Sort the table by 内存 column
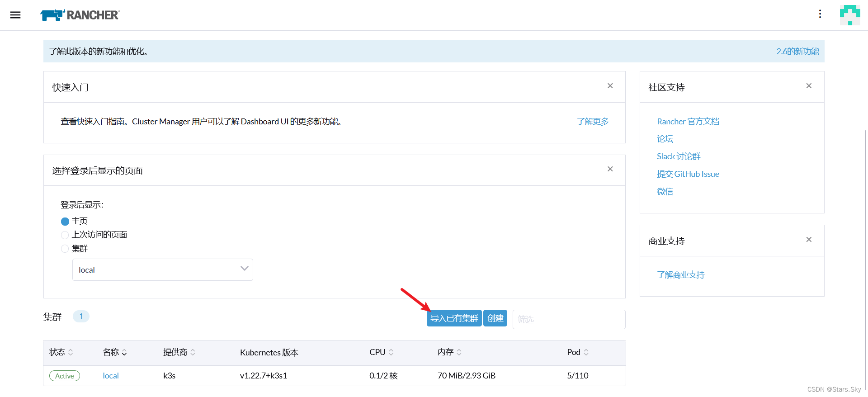Image resolution: width=868 pixels, height=397 pixels. click(x=449, y=352)
